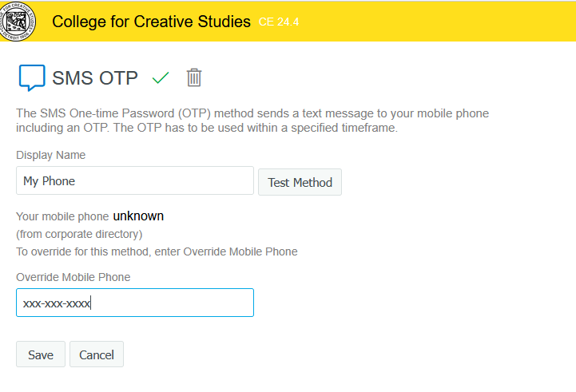Click the College for Creative Studies header title
The image size is (576, 392).
click(x=151, y=21)
